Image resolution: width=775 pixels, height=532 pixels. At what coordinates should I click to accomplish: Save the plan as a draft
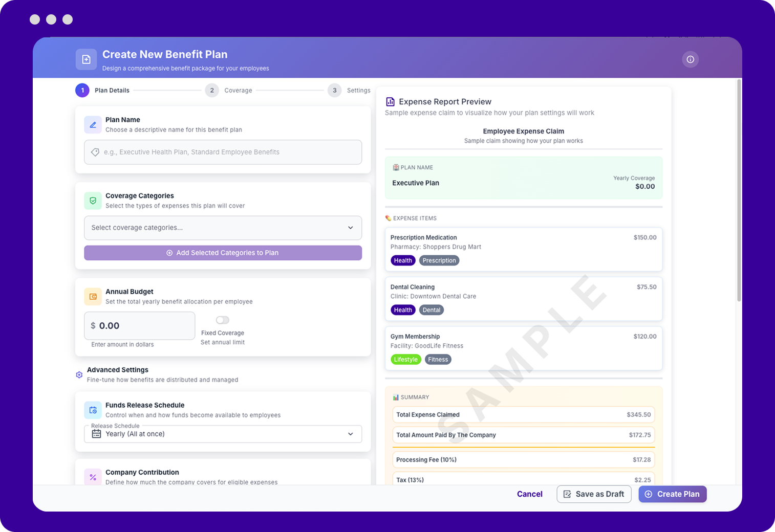[594, 494]
